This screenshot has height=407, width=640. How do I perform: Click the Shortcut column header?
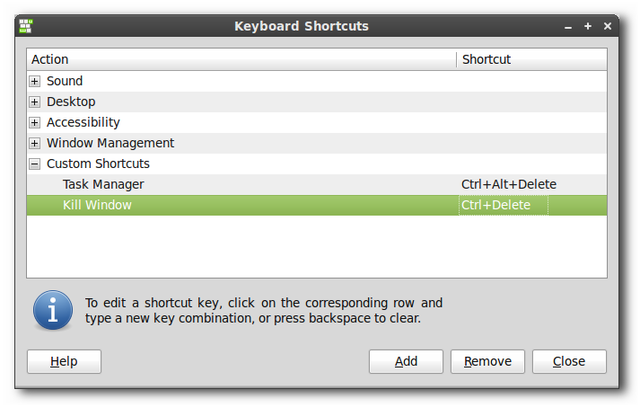pyautogui.click(x=532, y=60)
